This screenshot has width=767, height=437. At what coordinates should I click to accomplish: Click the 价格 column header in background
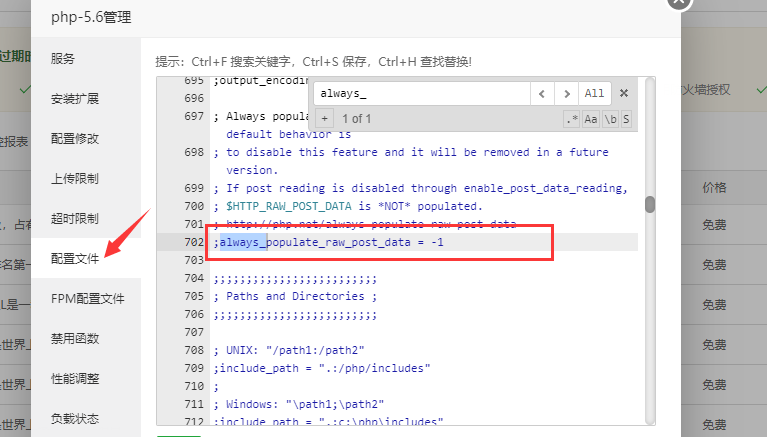point(714,187)
